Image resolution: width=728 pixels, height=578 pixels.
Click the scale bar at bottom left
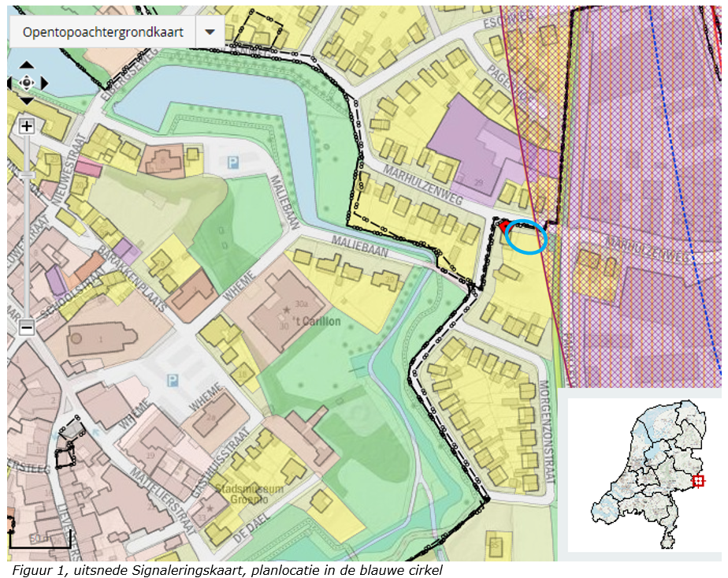[39, 542]
